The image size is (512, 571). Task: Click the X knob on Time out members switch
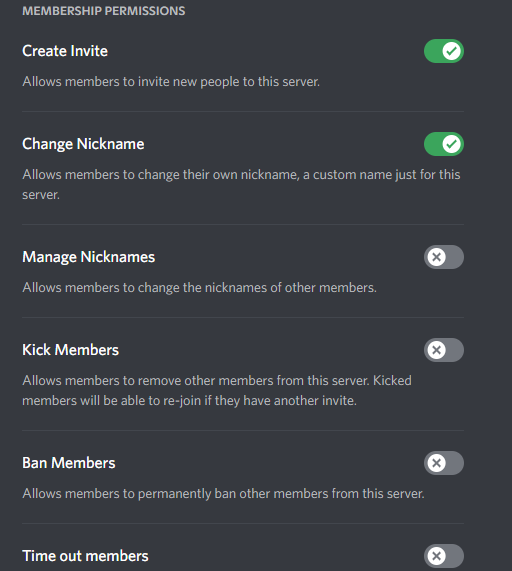pyautogui.click(x=436, y=556)
